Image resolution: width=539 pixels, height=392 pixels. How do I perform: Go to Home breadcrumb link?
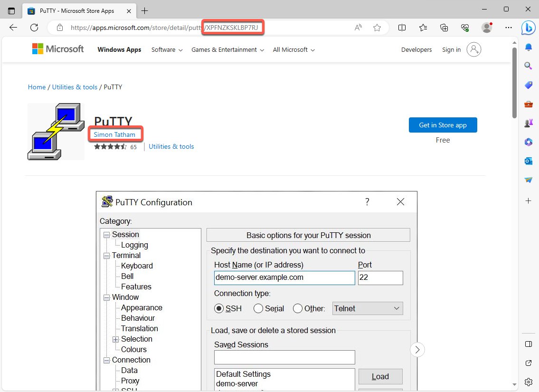(37, 87)
